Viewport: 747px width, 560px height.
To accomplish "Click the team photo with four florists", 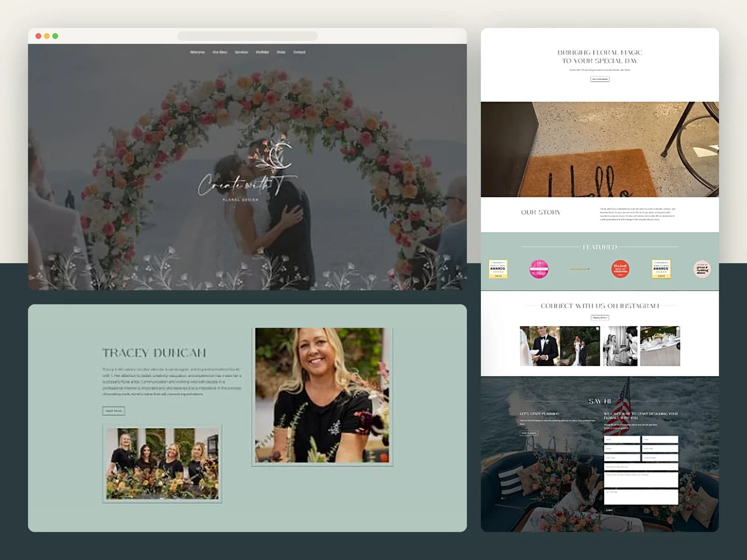I will coord(162,463).
